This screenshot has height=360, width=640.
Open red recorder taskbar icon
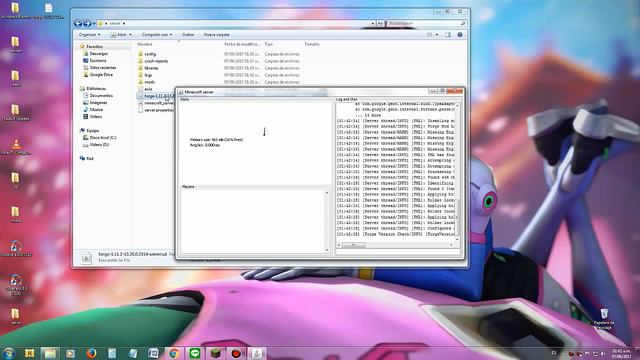click(236, 353)
